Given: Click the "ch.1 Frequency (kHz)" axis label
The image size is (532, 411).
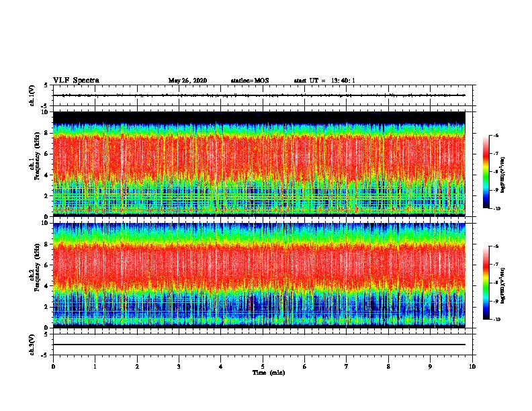Looking at the screenshot, I should (x=34, y=156).
